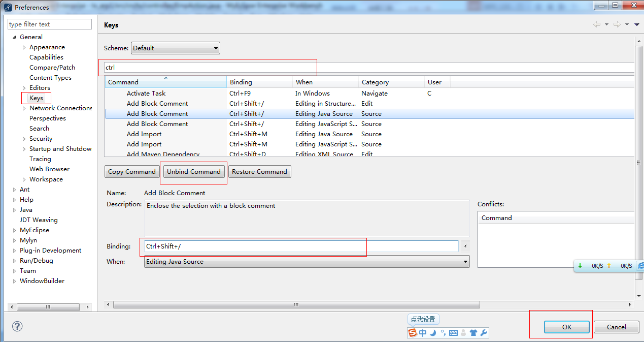This screenshot has height=342, width=644.
Task: Click the Sogou S logo icon
Action: tap(413, 333)
